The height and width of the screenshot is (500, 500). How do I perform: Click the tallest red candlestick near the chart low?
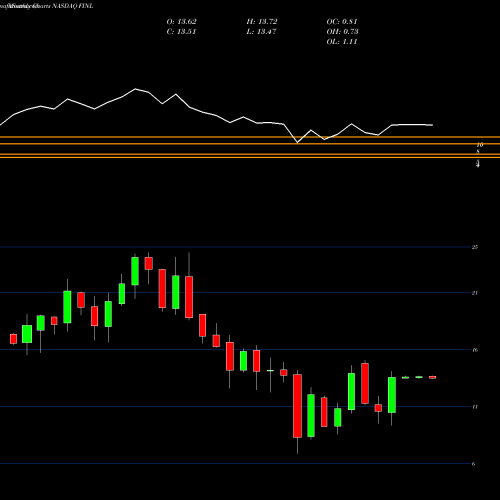[x=297, y=406]
